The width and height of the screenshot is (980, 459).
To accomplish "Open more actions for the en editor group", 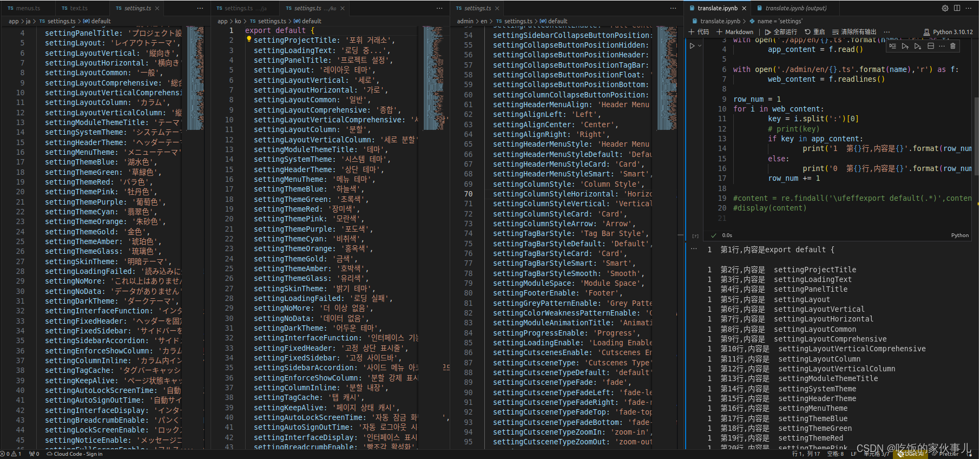I will (673, 8).
